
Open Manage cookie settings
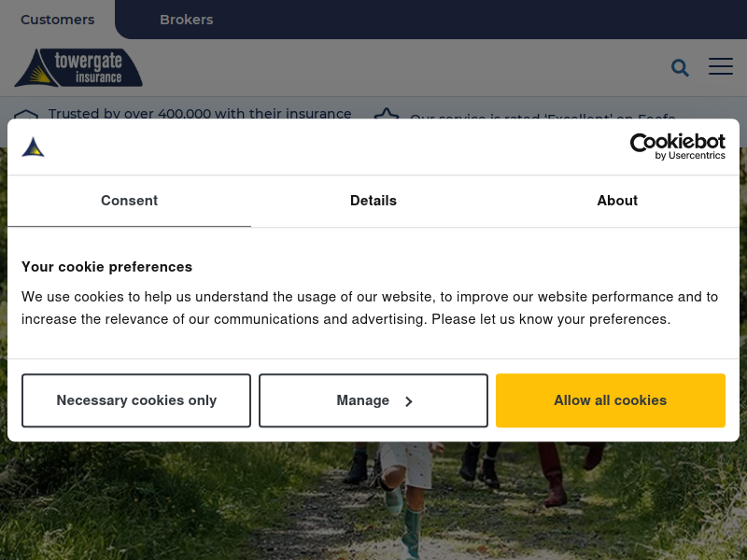(373, 400)
